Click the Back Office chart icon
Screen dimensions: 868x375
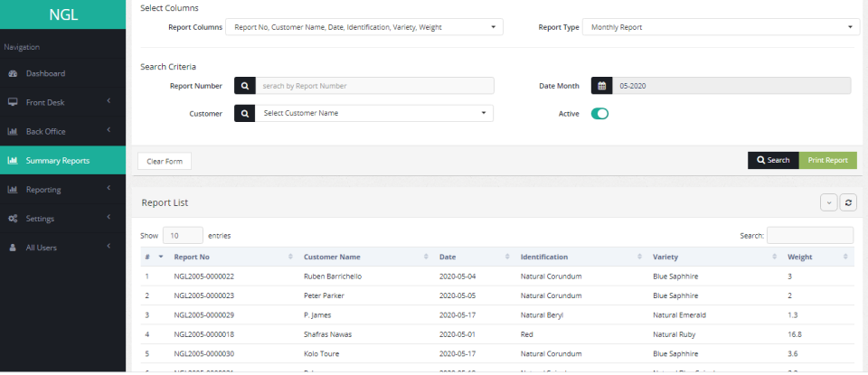[x=13, y=132]
